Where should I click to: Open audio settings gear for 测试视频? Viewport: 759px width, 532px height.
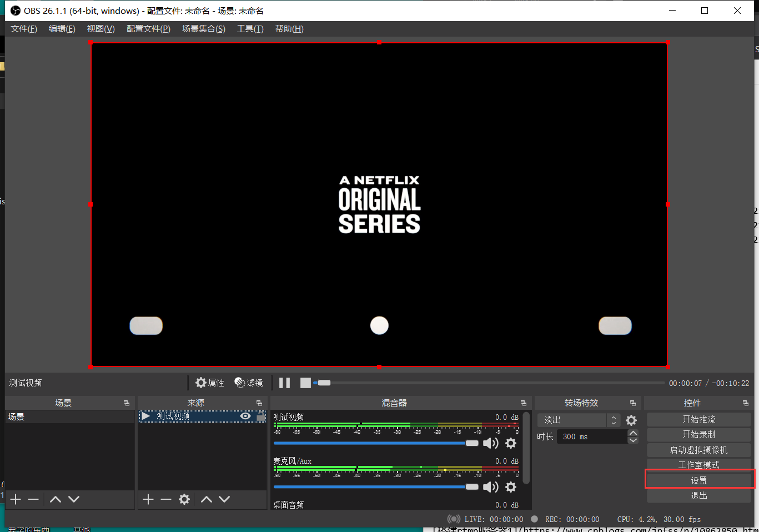coord(511,443)
